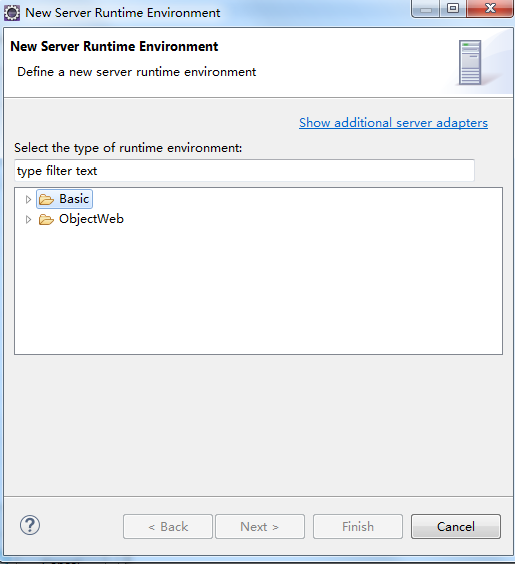Expand the ObjectWeb tree node arrow

tap(28, 219)
